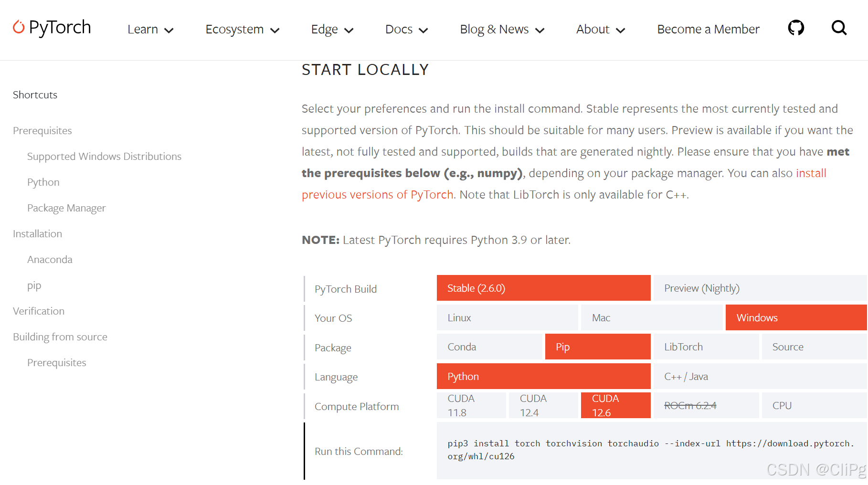
Task: Open the PyTorch GitHub icon link
Action: [x=796, y=28]
